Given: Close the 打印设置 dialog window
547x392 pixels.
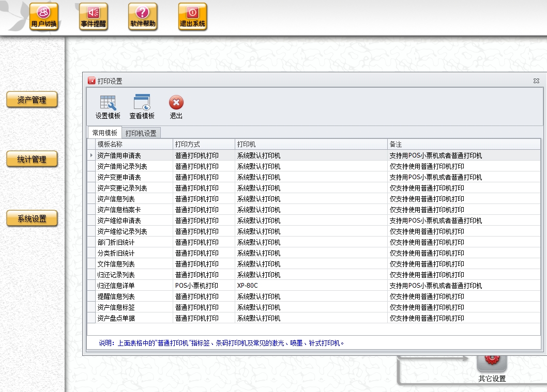Looking at the screenshot, I should pos(536,81).
